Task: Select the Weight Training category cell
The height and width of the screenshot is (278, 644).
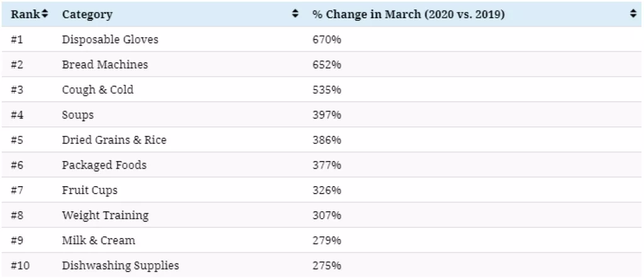Action: (x=105, y=215)
